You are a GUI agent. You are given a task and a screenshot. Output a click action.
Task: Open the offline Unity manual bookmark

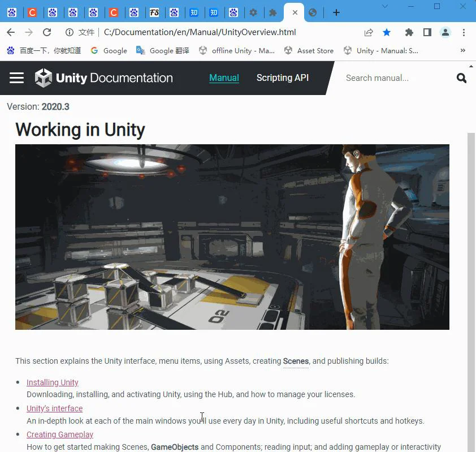[x=237, y=50]
